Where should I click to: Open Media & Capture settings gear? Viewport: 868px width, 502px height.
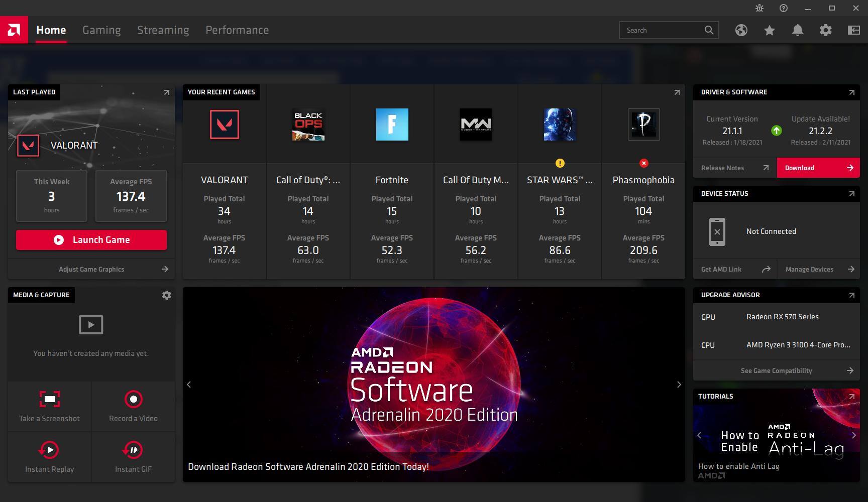tap(167, 295)
